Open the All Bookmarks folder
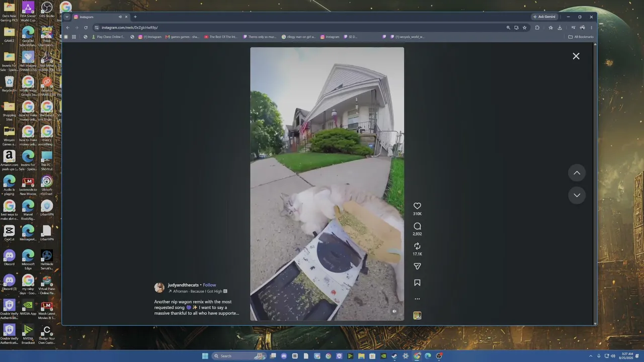Image resolution: width=644 pixels, height=362 pixels. (581, 37)
